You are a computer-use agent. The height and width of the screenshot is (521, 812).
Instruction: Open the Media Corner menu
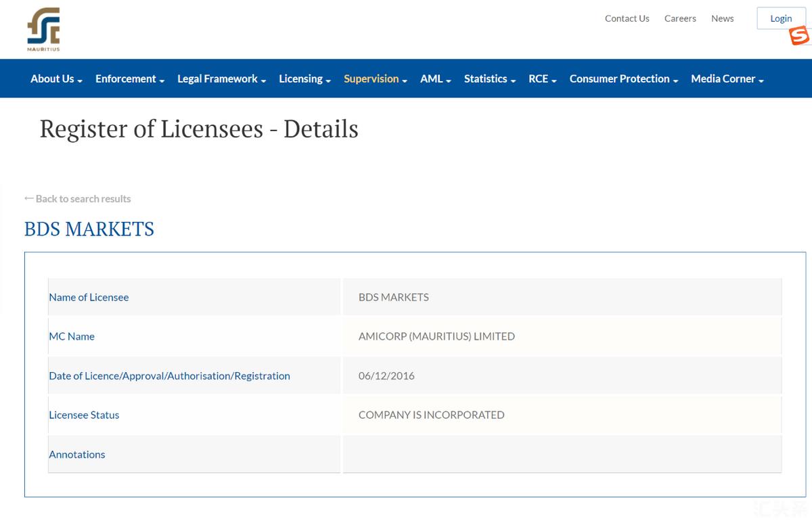point(727,78)
